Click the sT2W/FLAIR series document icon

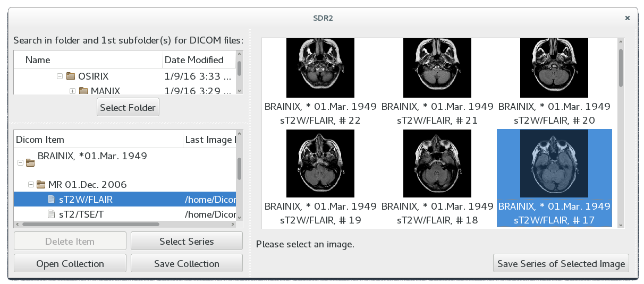(x=52, y=200)
